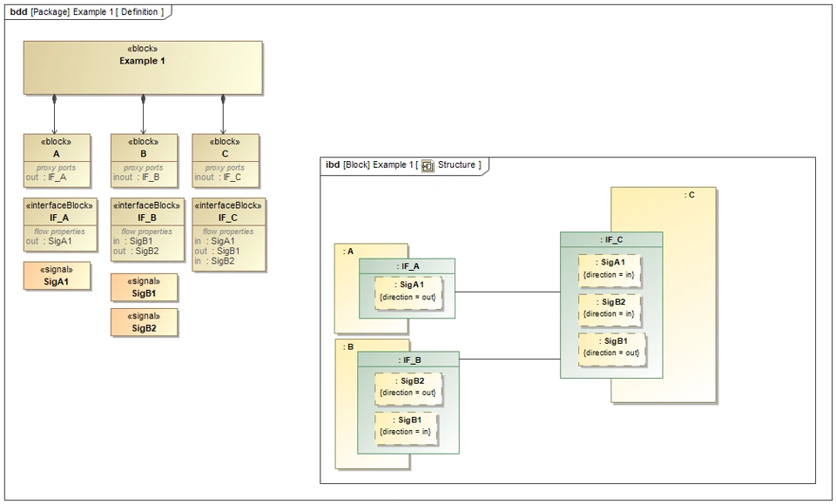Select the SigB2 signal element
Viewport: 836px width, 504px height.
pyautogui.click(x=144, y=322)
